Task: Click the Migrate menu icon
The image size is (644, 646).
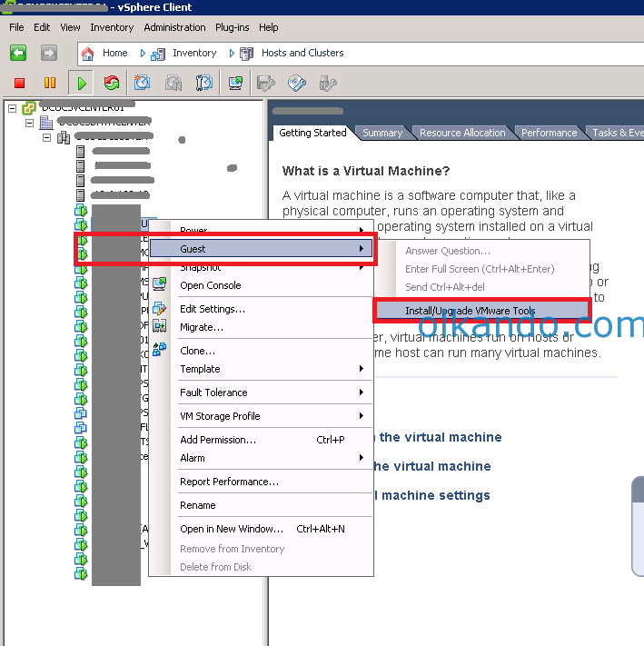Action: click(x=159, y=326)
